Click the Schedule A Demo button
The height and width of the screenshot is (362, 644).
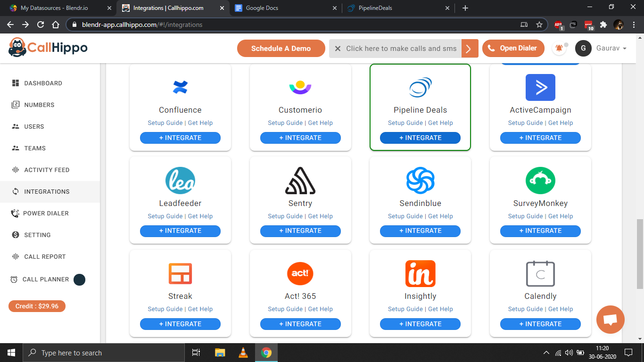point(281,49)
